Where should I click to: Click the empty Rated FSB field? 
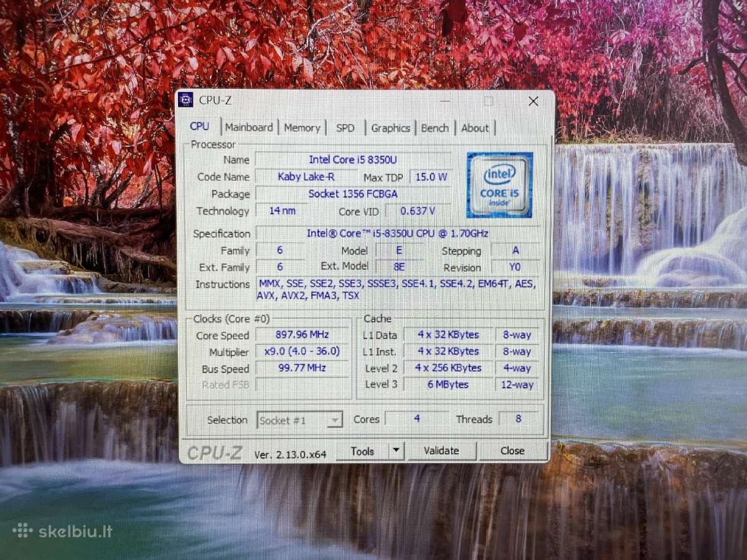(302, 385)
